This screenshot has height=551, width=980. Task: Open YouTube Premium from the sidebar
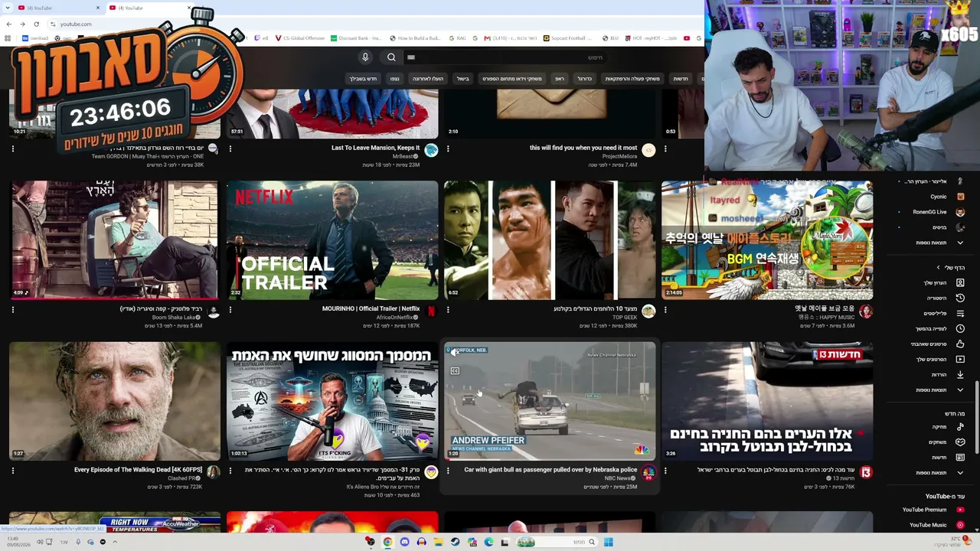coord(933,510)
